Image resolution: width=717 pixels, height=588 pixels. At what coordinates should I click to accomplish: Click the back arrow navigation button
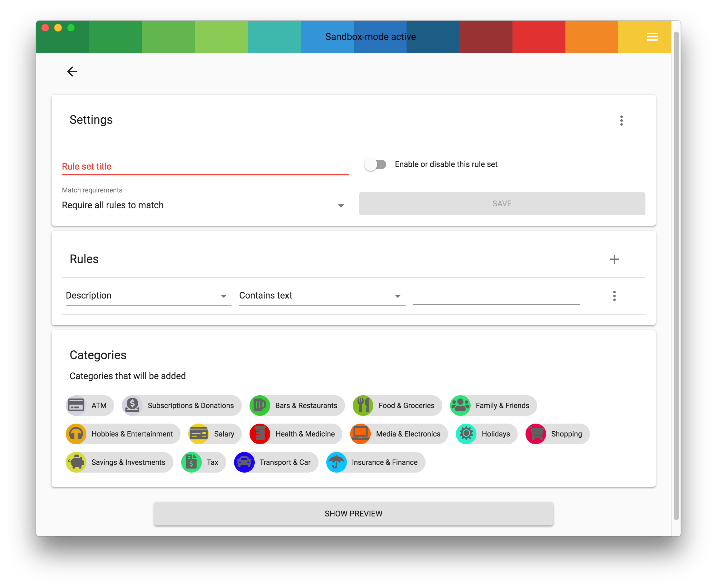click(x=72, y=72)
